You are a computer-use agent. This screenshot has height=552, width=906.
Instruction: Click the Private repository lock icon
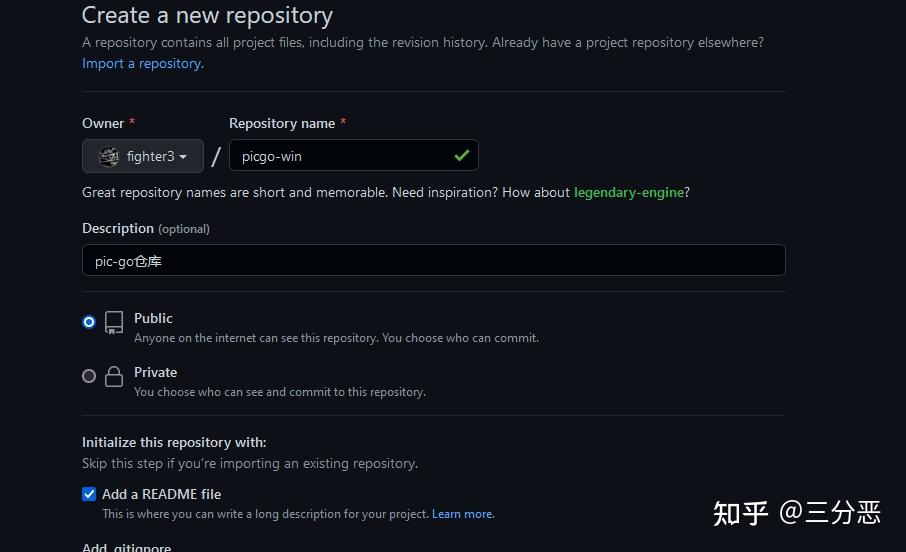[x=114, y=376]
